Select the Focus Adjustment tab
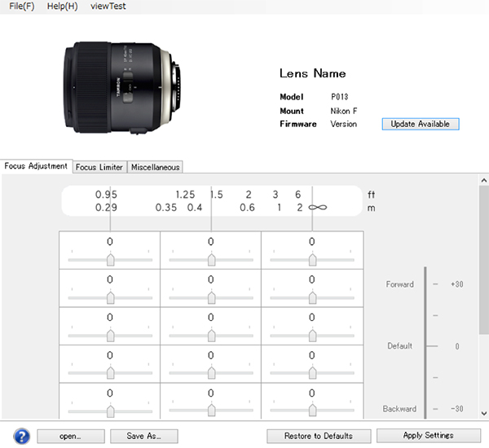Viewport: 489px width, 448px height. click(x=36, y=166)
